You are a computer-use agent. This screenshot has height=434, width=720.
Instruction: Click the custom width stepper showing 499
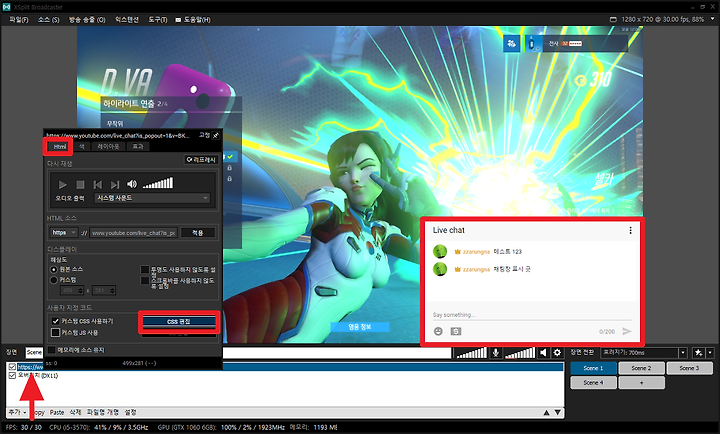pyautogui.click(x=72, y=290)
